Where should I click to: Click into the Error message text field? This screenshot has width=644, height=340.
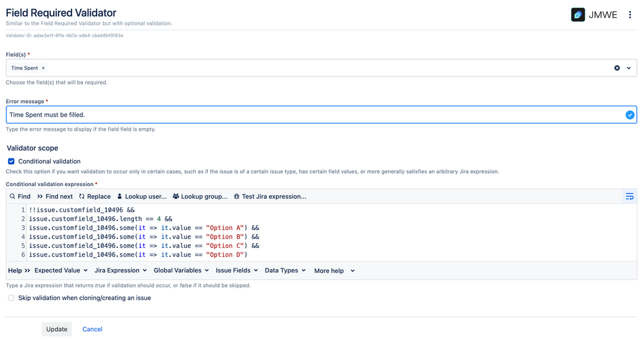click(x=321, y=115)
